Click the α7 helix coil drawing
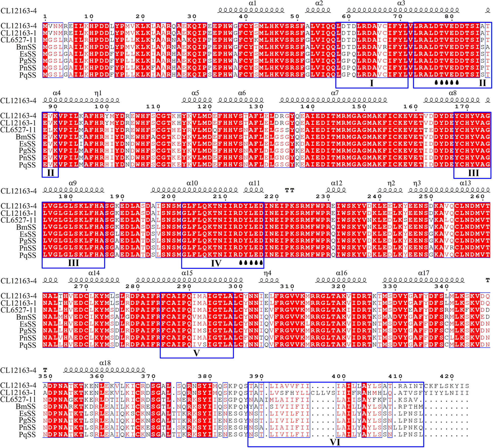This screenshot has width=493, height=448. pos(333,100)
